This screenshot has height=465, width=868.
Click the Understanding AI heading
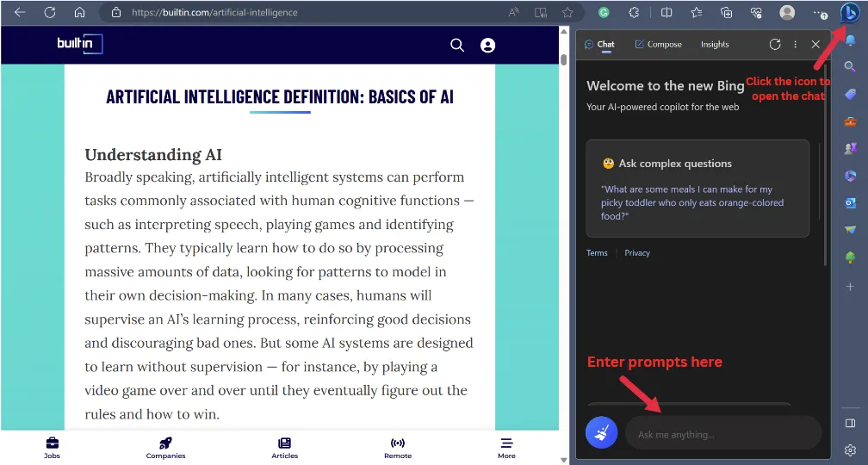[x=153, y=154]
